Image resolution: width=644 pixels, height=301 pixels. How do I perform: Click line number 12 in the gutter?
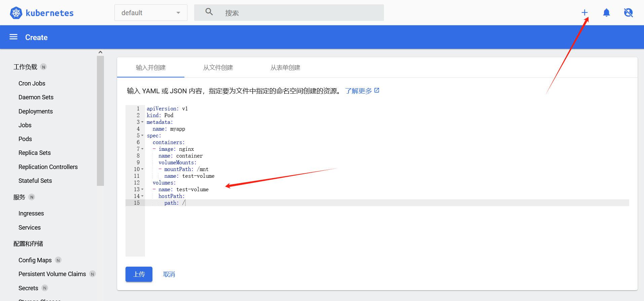pos(137,183)
